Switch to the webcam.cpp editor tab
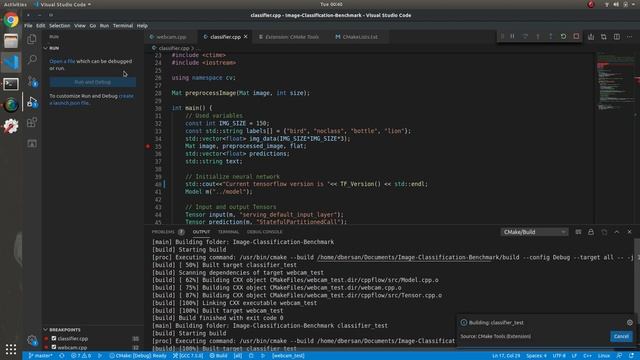 171,37
